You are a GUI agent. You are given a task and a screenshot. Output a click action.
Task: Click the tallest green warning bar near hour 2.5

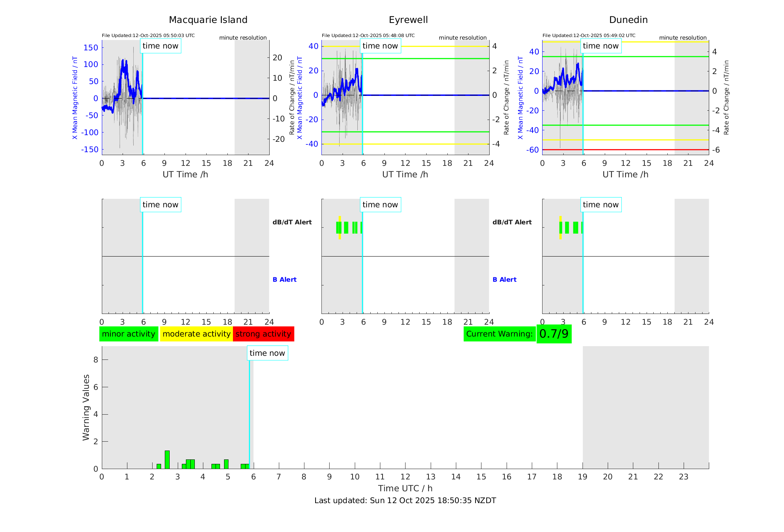point(167,459)
